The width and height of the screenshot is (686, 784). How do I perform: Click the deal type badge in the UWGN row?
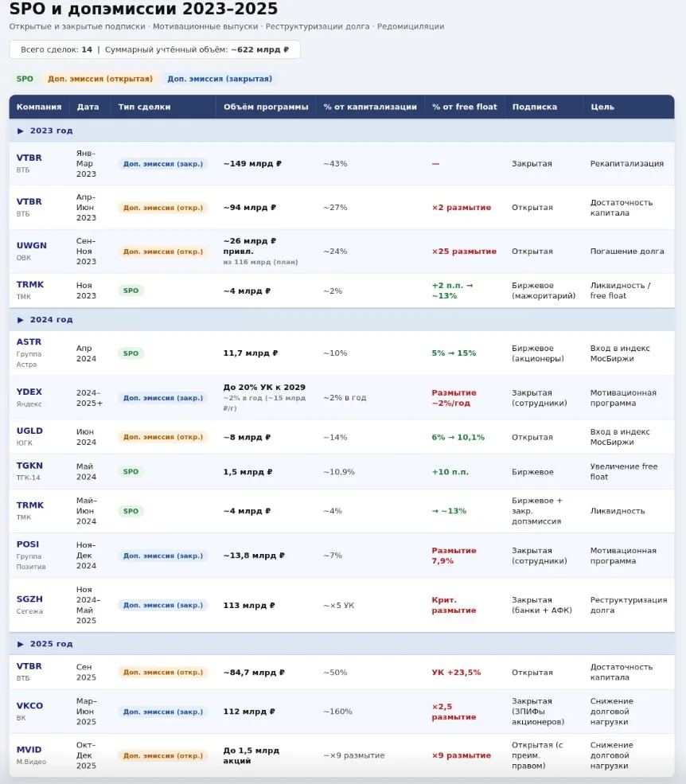(163, 252)
